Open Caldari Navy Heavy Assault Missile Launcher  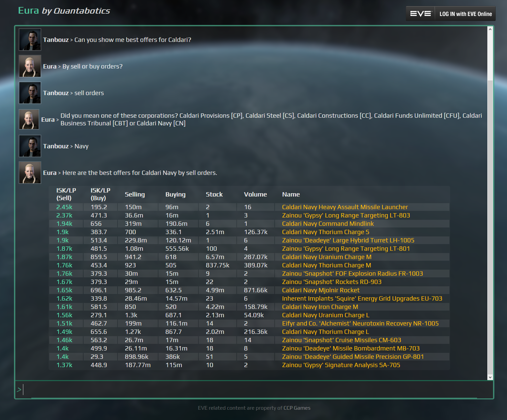coord(345,207)
